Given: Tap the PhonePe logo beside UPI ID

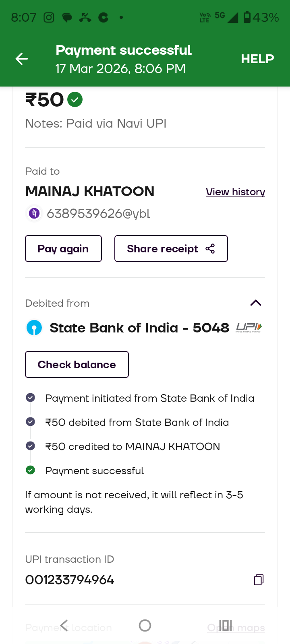Looking at the screenshot, I should tap(34, 213).
